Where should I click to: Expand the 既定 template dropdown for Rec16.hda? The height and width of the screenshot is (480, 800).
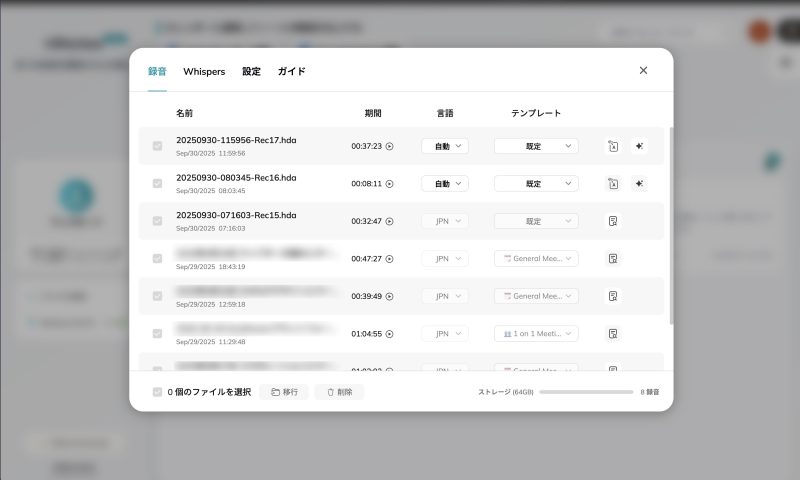click(x=536, y=184)
